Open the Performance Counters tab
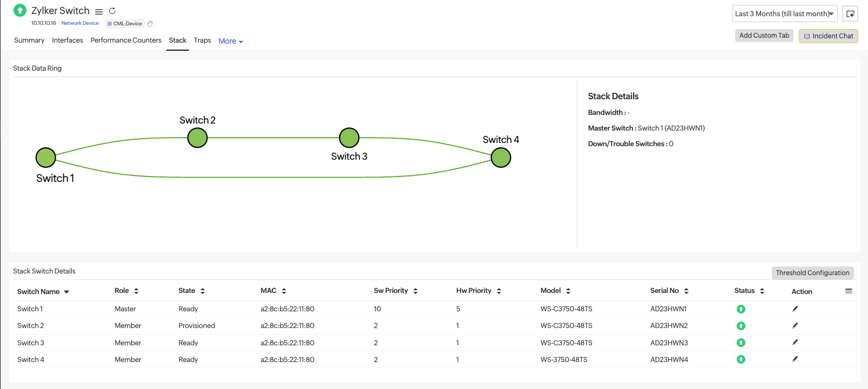Viewport: 868px width, 389px height. 126,40
